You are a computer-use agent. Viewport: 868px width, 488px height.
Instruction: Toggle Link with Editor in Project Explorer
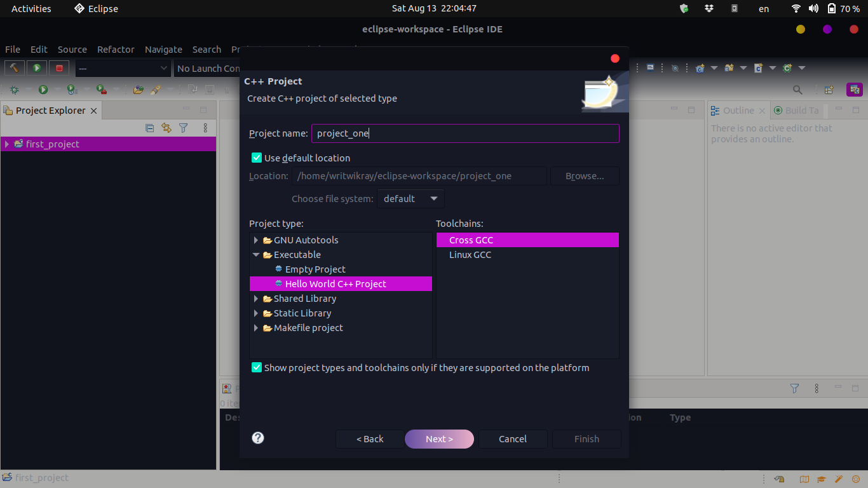pyautogui.click(x=166, y=128)
